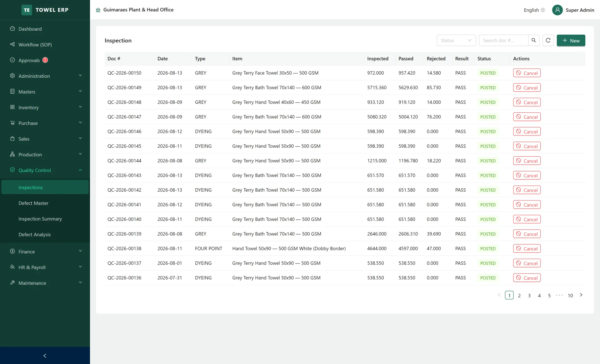Open the Dashboard icon in sidebar
This screenshot has width=600, height=364.
(x=12, y=29)
